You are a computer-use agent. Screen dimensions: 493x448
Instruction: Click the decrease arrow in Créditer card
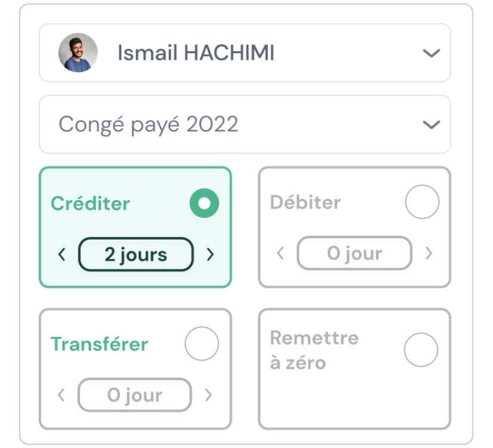[x=62, y=254]
